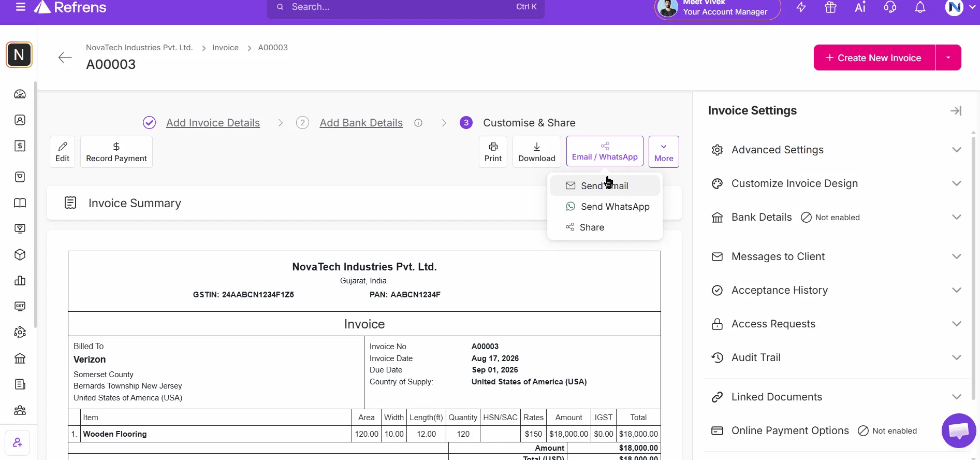Open the headset support icon
The height and width of the screenshot is (460, 980).
pos(890,7)
